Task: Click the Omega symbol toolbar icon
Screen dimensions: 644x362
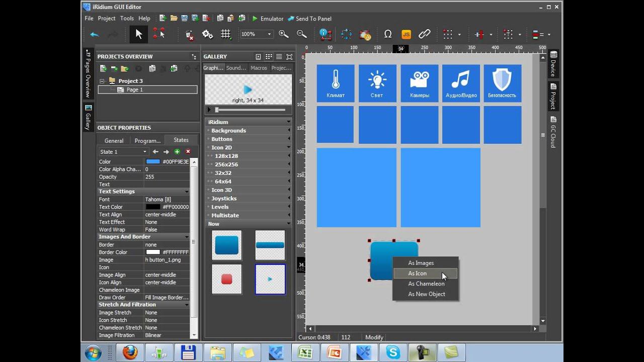Action: click(x=387, y=34)
